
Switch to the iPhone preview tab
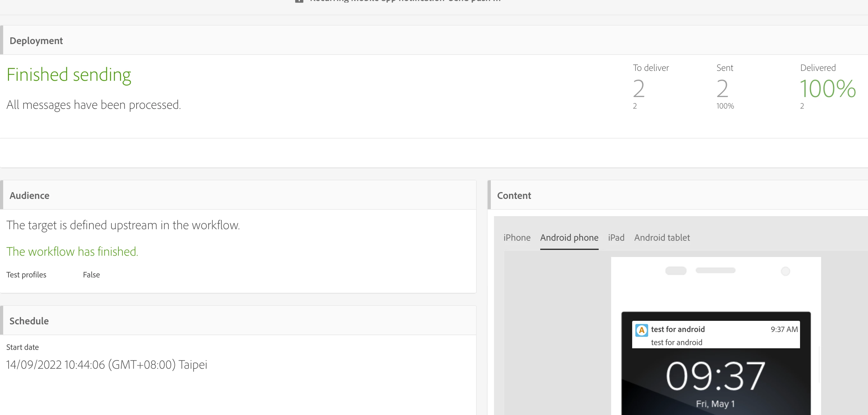click(517, 238)
